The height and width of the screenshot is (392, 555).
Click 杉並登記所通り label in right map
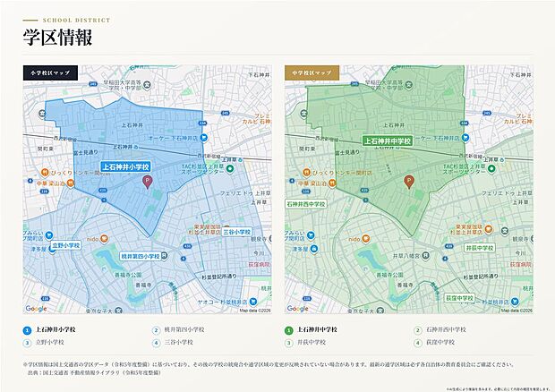pyautogui.click(x=480, y=277)
